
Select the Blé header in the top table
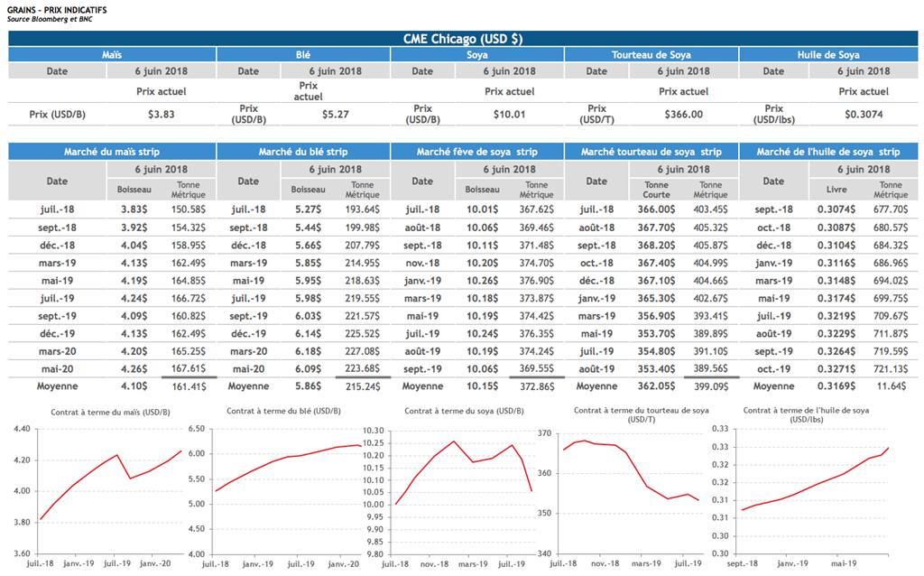click(303, 55)
